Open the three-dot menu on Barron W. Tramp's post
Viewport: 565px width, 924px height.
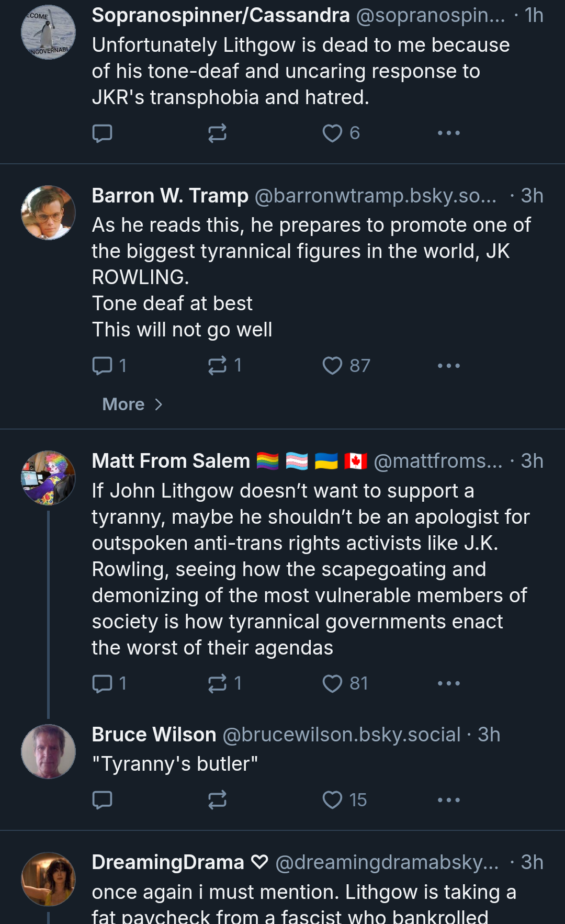point(449,366)
